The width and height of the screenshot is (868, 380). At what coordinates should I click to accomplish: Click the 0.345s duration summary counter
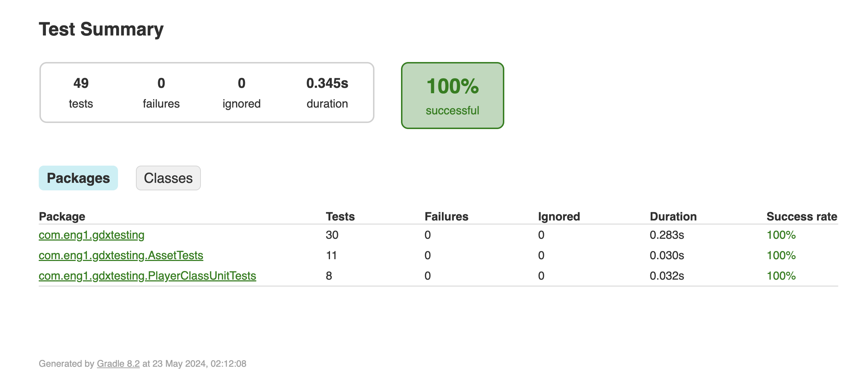coord(327,92)
